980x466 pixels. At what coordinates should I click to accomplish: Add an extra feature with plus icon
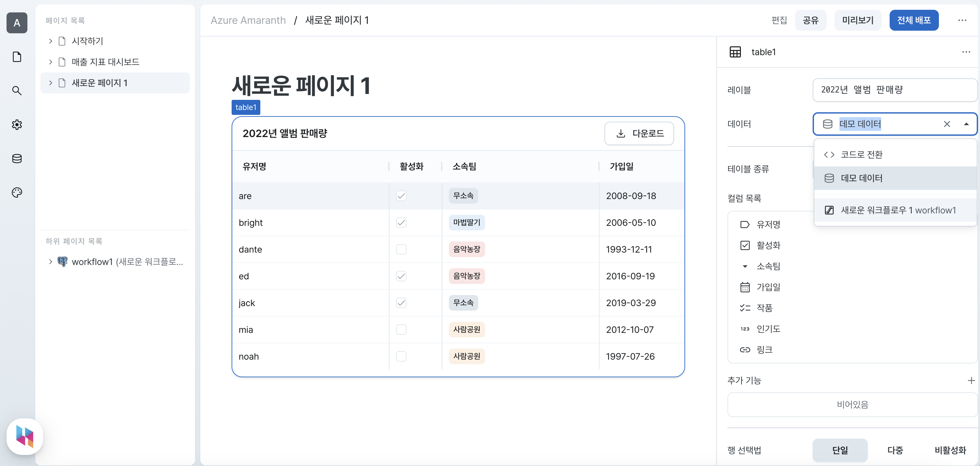[971, 381]
